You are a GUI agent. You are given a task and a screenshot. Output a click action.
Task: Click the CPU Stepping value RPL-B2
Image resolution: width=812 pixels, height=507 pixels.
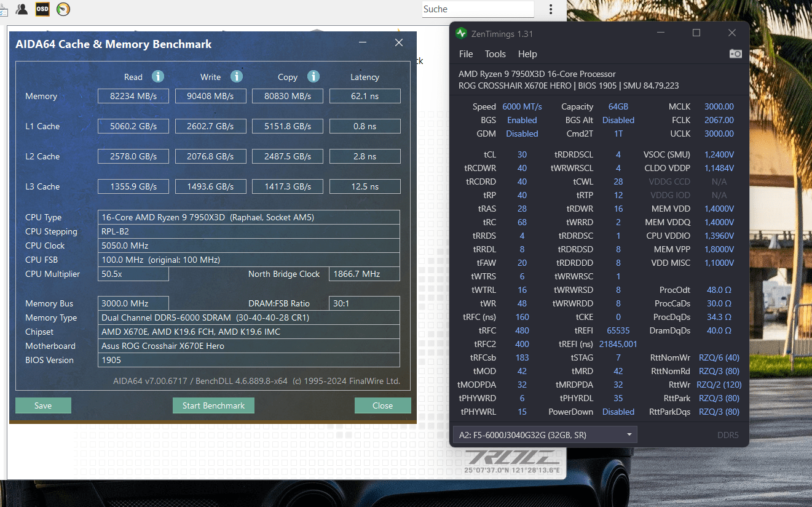click(249, 231)
